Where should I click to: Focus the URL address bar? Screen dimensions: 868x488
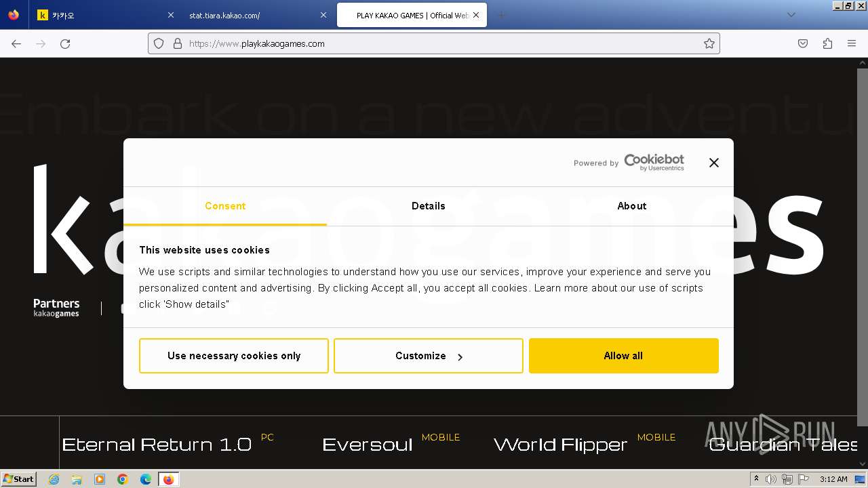[434, 43]
